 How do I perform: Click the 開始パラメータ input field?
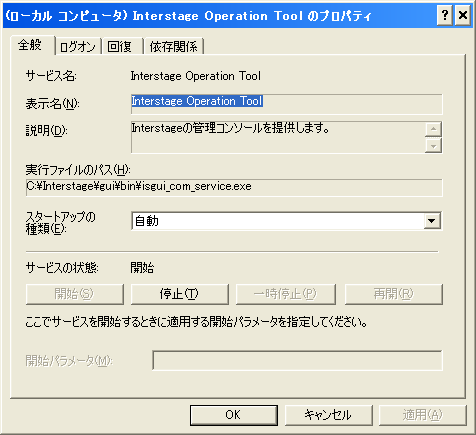point(297,360)
